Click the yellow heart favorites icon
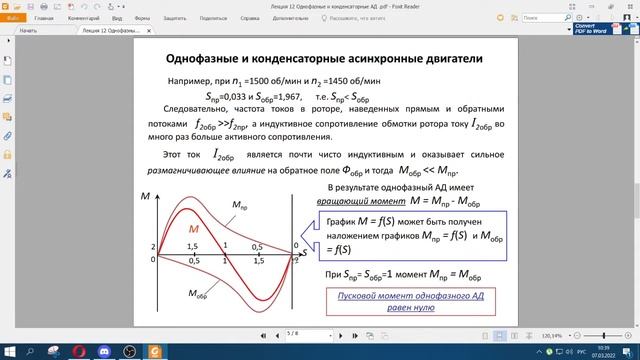640x360 pixels. [x=500, y=18]
